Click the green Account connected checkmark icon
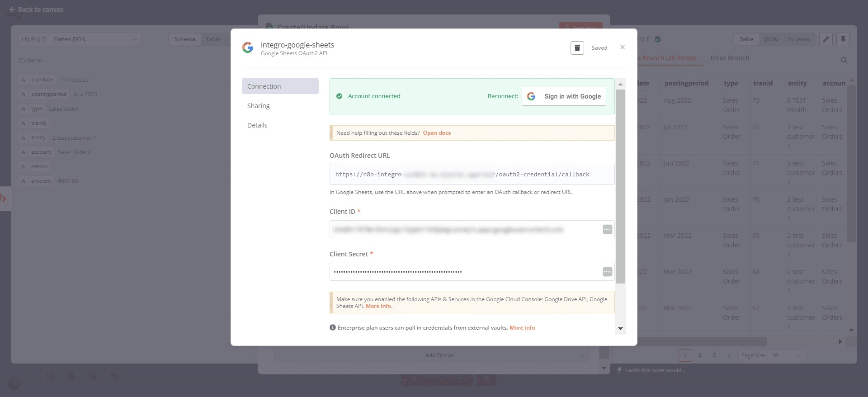 pyautogui.click(x=340, y=96)
